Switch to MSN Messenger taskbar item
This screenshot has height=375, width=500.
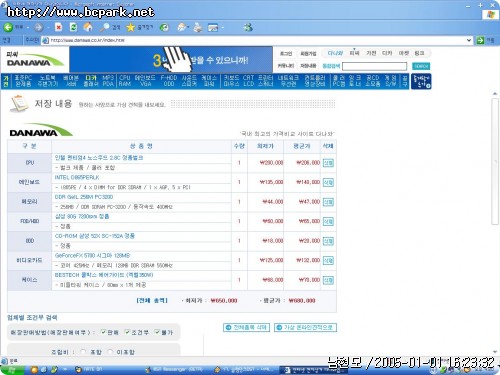coord(176,370)
